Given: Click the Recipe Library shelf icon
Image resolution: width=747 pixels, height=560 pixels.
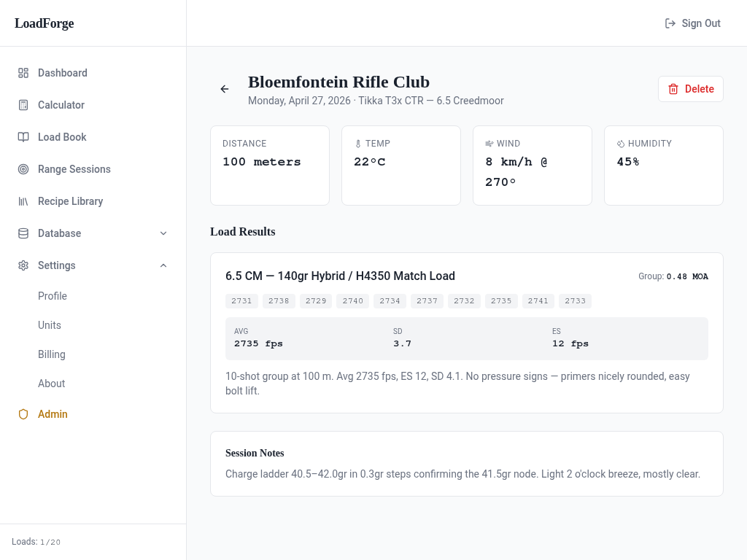Looking at the screenshot, I should tap(23, 201).
